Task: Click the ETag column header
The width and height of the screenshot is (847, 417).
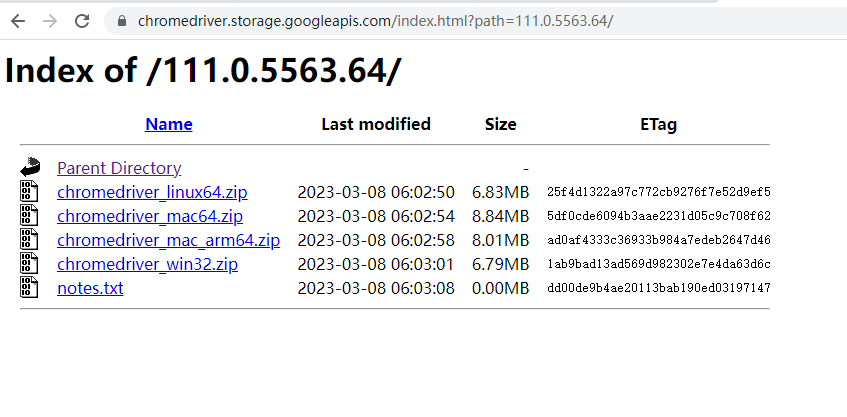Action: click(658, 124)
